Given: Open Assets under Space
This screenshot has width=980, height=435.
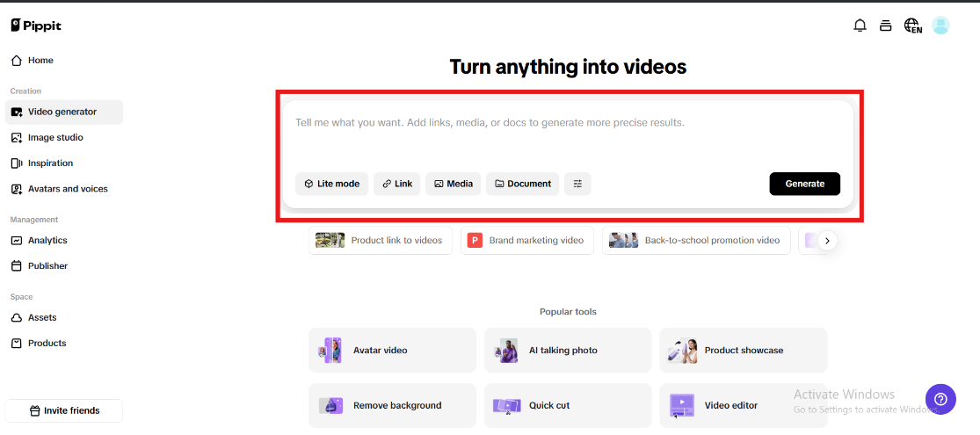Looking at the screenshot, I should 64,317.
